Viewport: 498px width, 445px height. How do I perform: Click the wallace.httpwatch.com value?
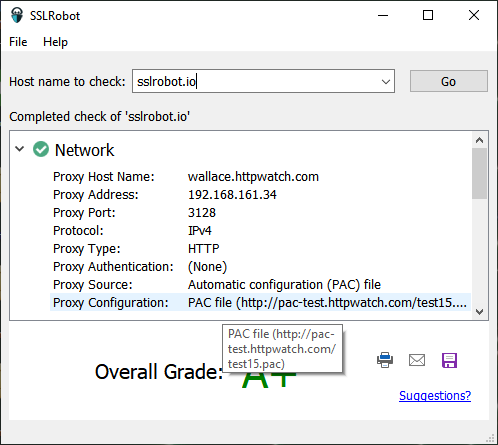click(x=253, y=177)
